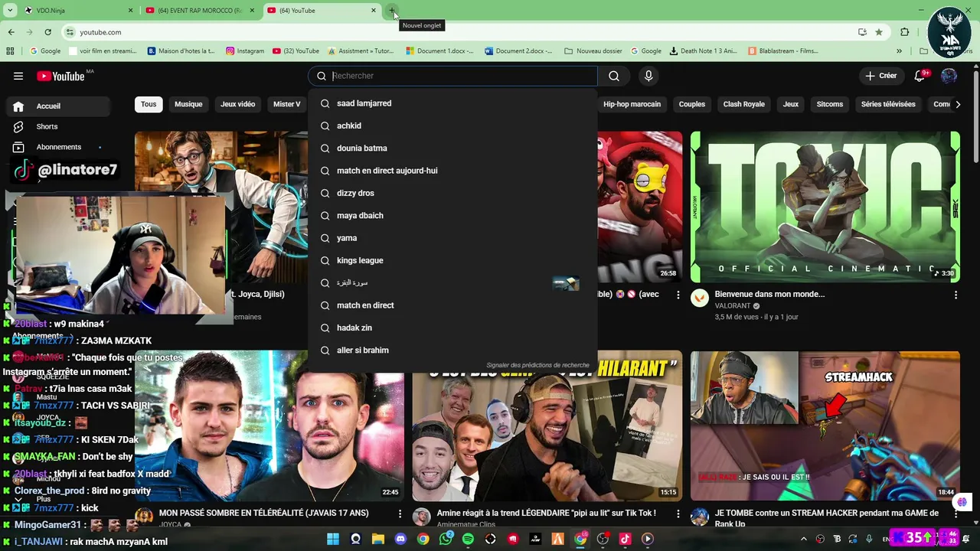
Task: Choose suggestion dizzy dros
Action: point(452,193)
